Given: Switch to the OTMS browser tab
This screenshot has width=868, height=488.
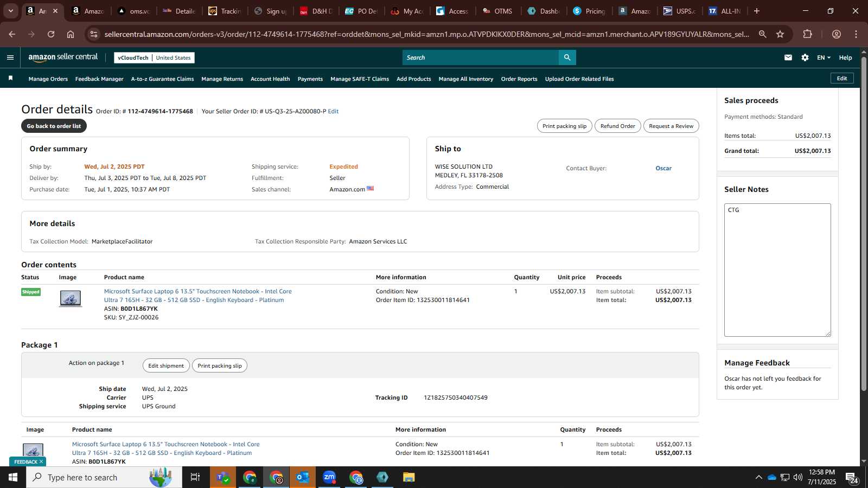Looking at the screenshot, I should click(x=497, y=11).
